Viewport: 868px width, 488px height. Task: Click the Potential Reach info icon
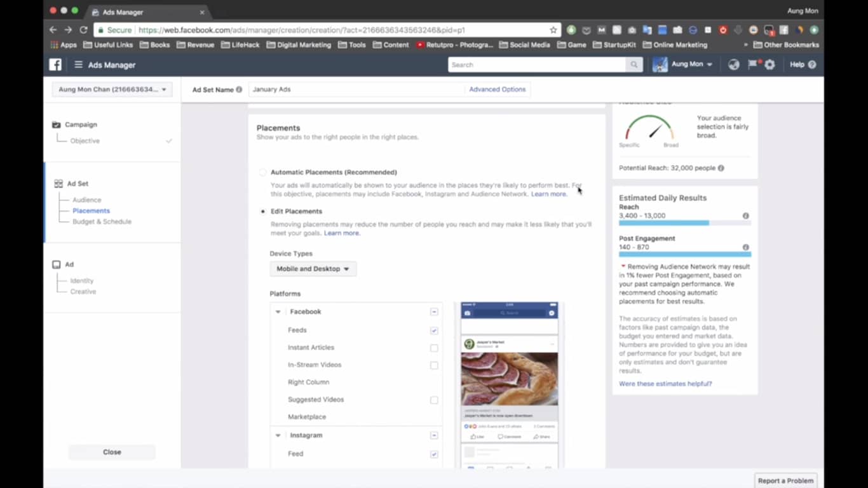click(721, 168)
